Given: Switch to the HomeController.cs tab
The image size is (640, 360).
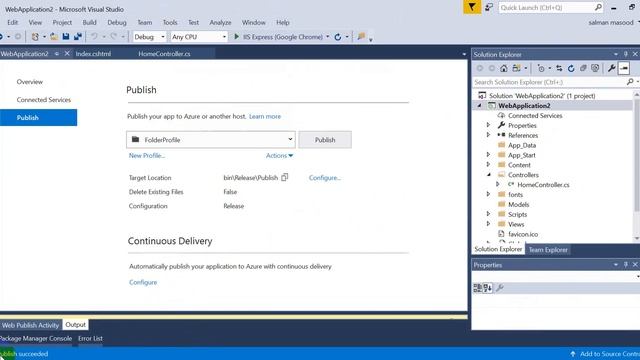Looking at the screenshot, I should pyautogui.click(x=164, y=53).
